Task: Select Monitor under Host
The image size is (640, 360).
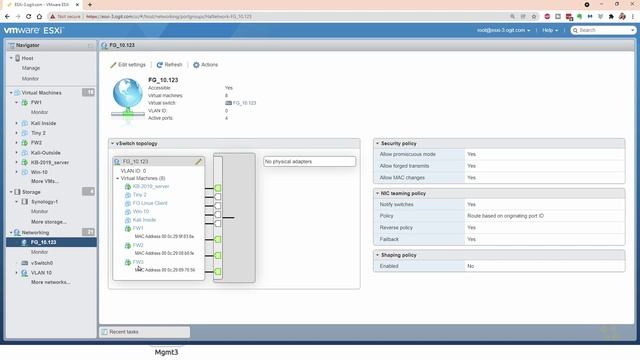Action: (31, 78)
